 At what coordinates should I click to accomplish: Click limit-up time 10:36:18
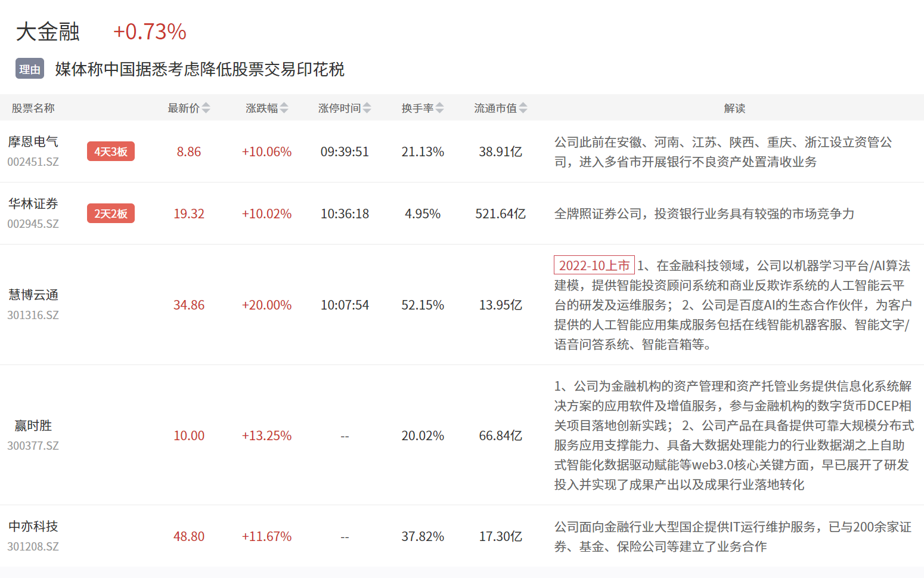pyautogui.click(x=345, y=214)
